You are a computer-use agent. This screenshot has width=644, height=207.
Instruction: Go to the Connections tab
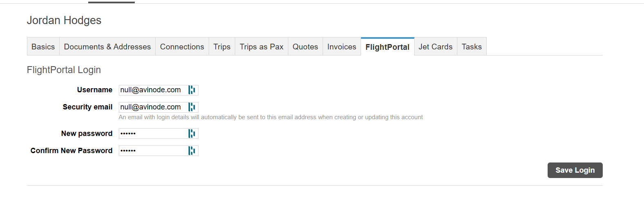(182, 47)
